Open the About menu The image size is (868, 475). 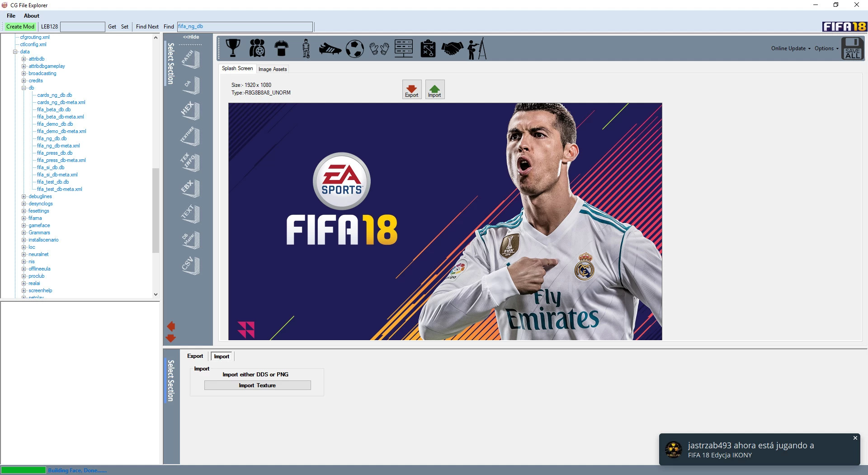pyautogui.click(x=32, y=16)
